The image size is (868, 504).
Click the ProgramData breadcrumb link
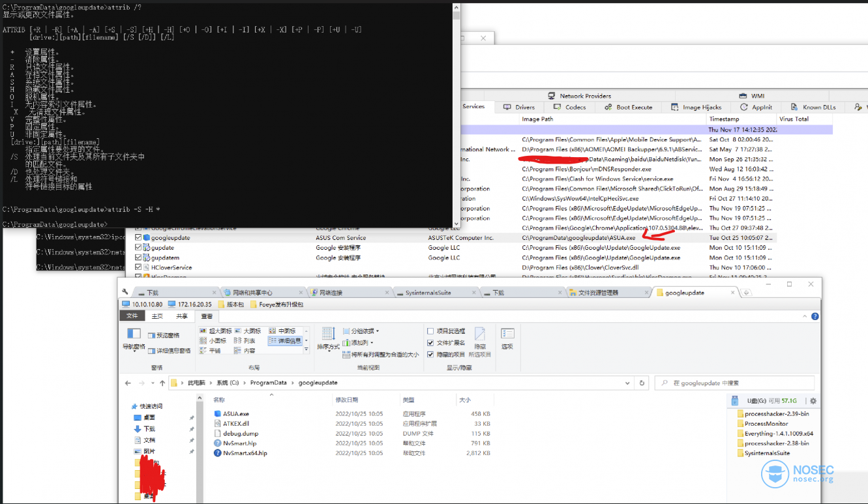coord(268,383)
